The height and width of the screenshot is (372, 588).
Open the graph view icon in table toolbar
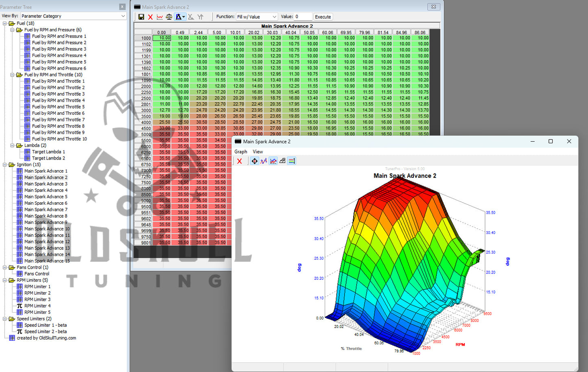point(160,17)
